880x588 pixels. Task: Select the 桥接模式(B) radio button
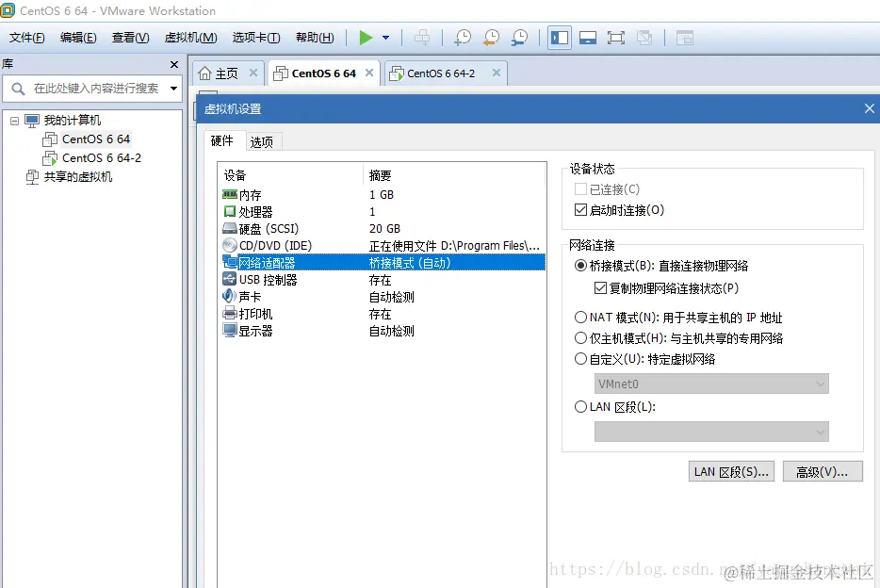coord(581,266)
